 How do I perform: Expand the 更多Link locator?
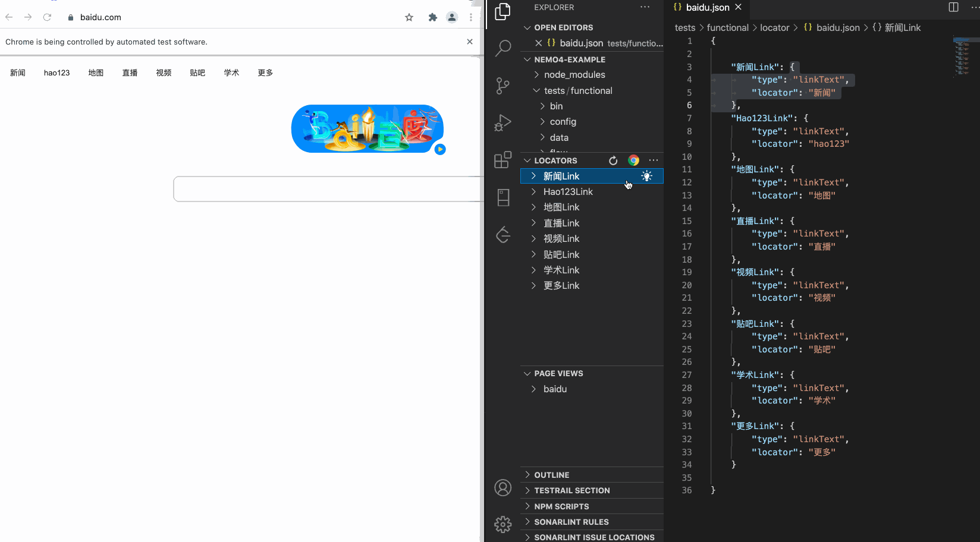[x=533, y=285]
